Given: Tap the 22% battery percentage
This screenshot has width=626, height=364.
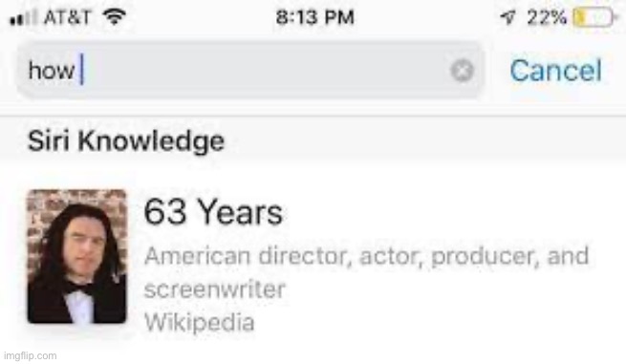Looking at the screenshot, I should pos(547,17).
